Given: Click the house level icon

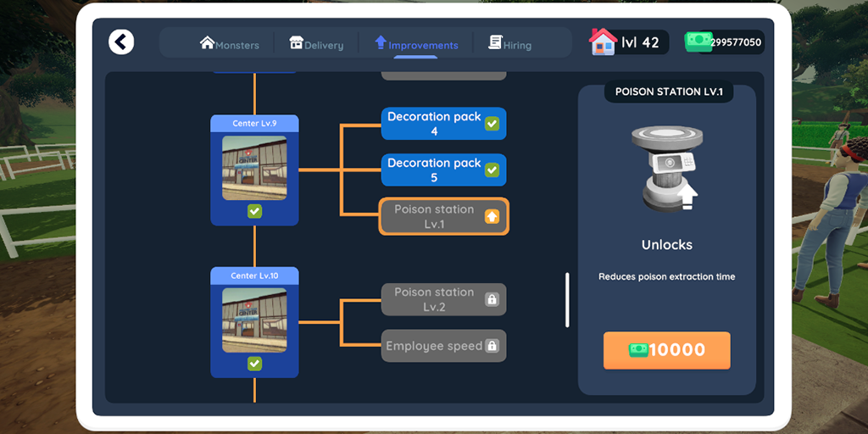Looking at the screenshot, I should (x=603, y=42).
